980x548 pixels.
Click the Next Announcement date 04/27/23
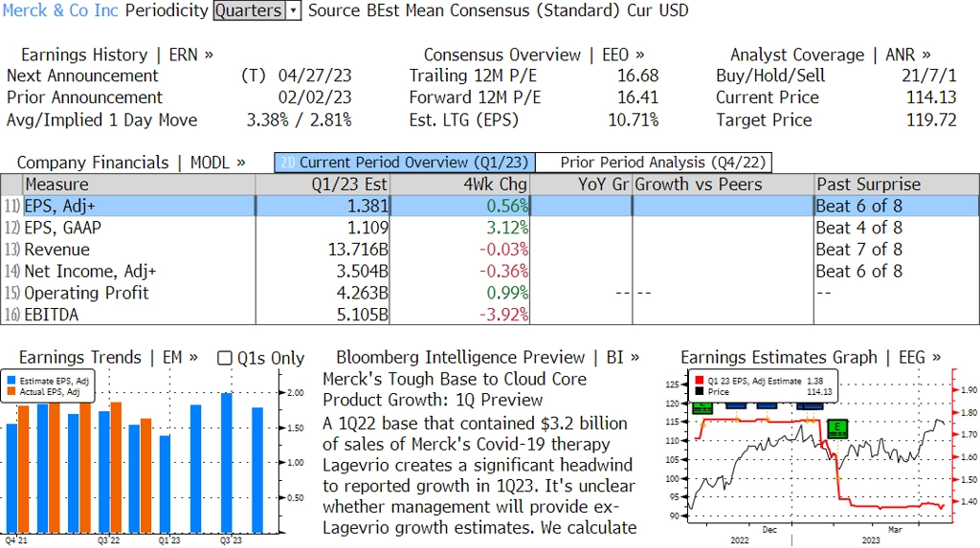click(x=314, y=76)
